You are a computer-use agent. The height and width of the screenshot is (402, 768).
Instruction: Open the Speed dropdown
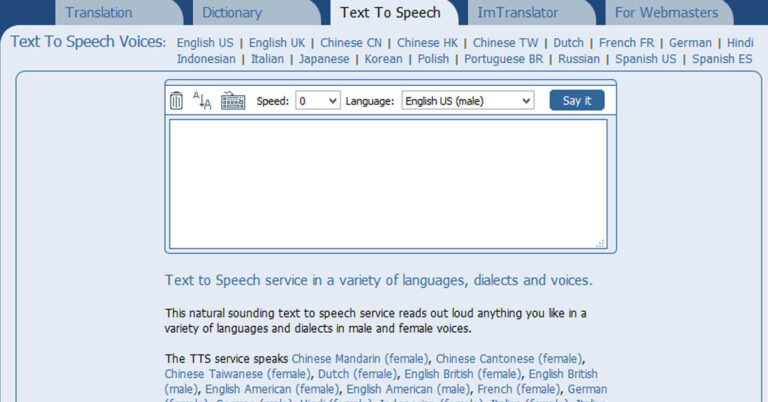click(317, 101)
